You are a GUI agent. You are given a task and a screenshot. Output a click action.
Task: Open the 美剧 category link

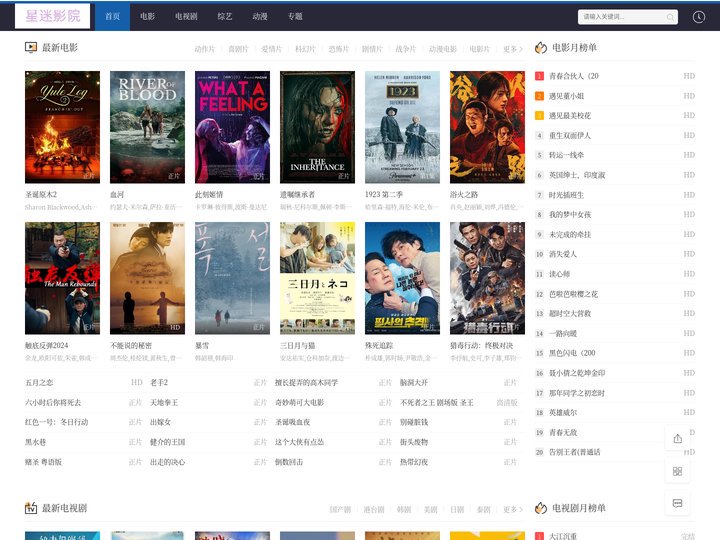430,510
